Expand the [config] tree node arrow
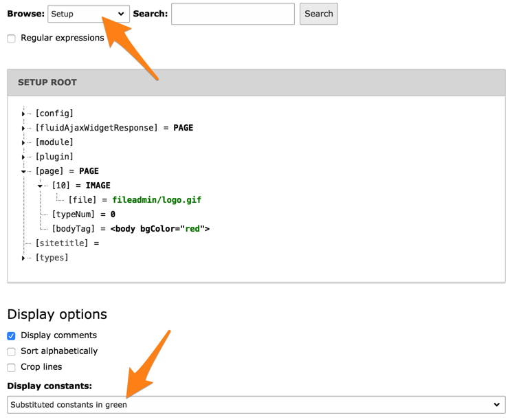 pos(23,113)
